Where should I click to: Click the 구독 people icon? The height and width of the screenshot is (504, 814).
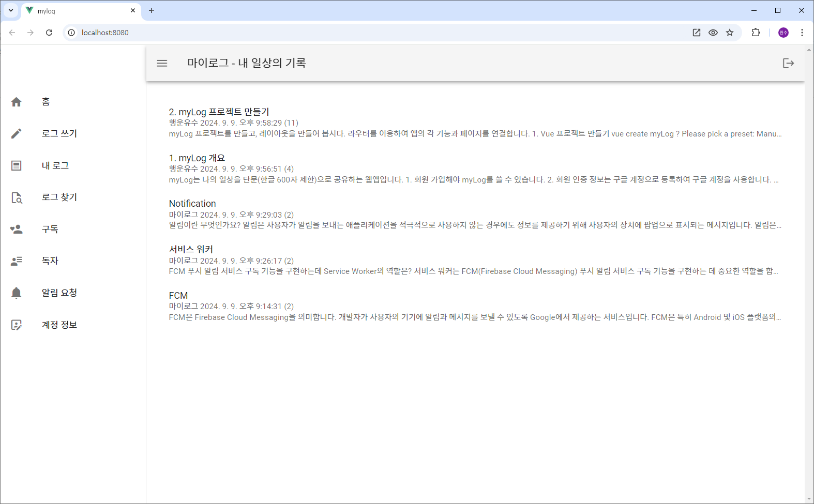point(17,229)
